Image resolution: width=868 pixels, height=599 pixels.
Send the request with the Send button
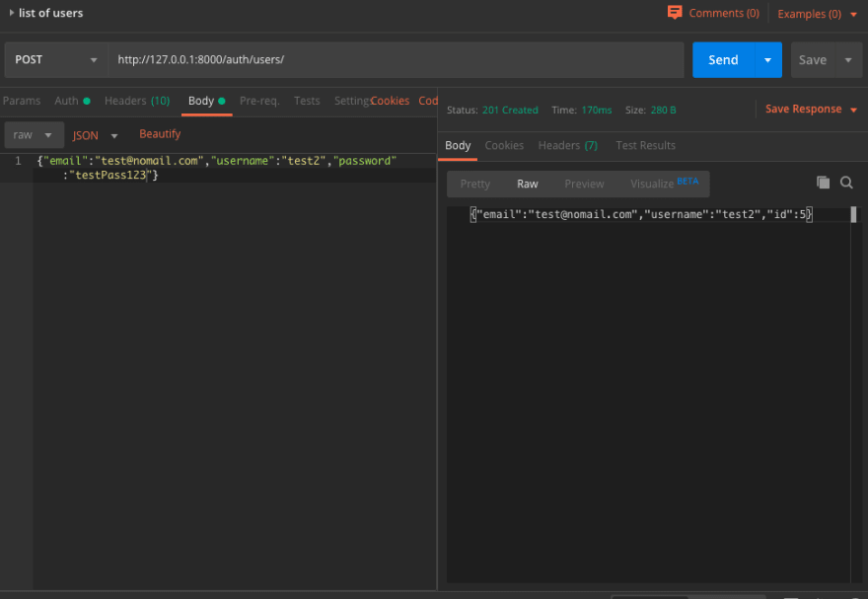[723, 60]
